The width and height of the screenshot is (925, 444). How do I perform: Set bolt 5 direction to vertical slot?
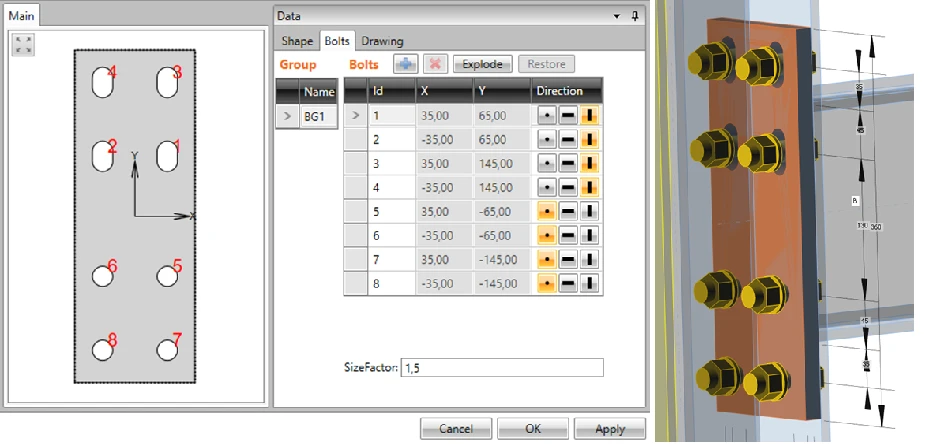tap(589, 212)
